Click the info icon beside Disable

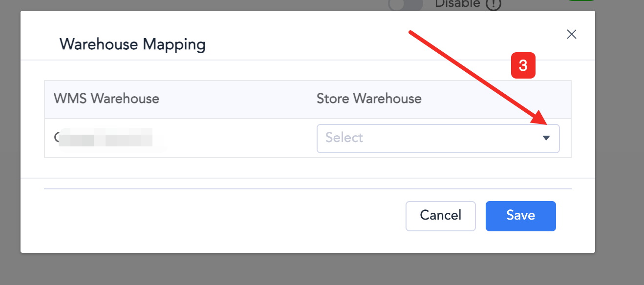coord(494,4)
